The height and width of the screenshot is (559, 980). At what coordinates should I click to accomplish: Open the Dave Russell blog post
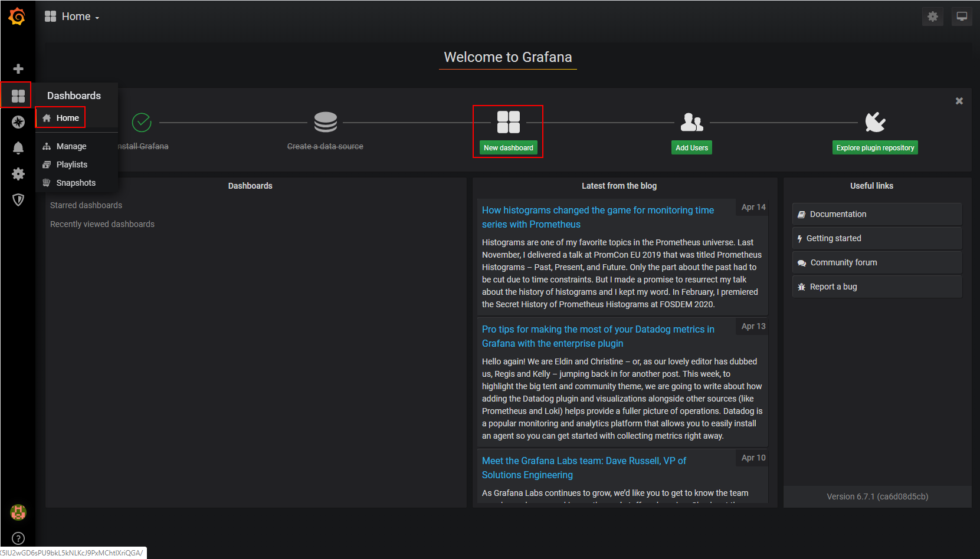coord(584,468)
